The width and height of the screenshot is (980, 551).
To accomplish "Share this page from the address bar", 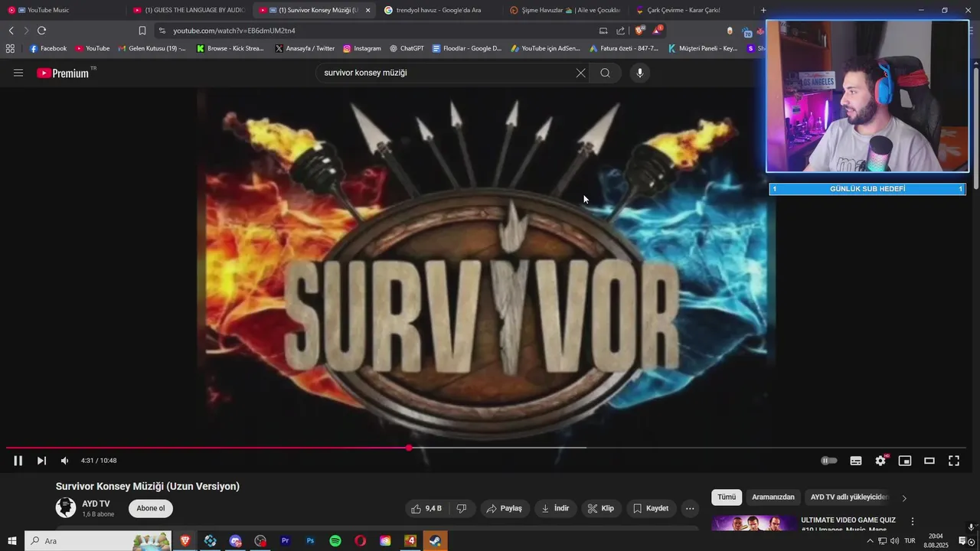I will click(x=620, y=31).
